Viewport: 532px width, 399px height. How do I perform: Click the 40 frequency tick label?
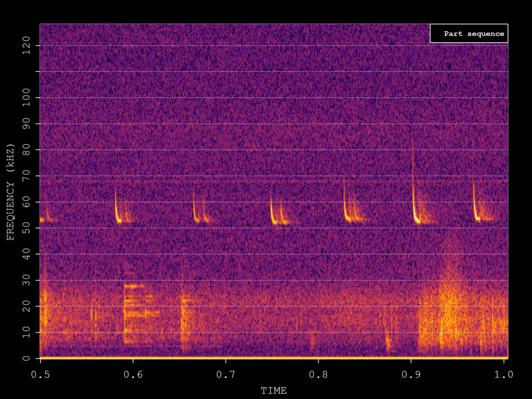(x=26, y=254)
